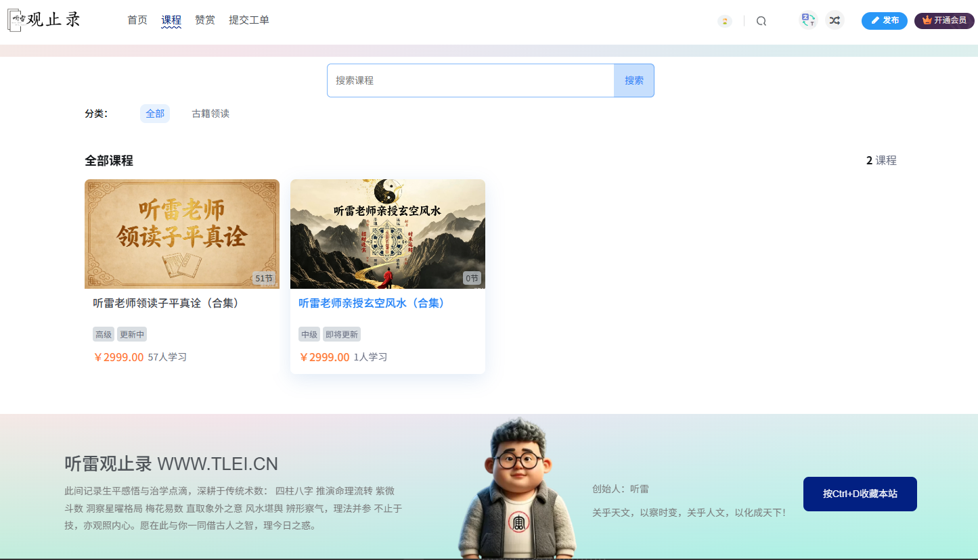Click the 按Ctrl+D收藏本站 button

860,494
